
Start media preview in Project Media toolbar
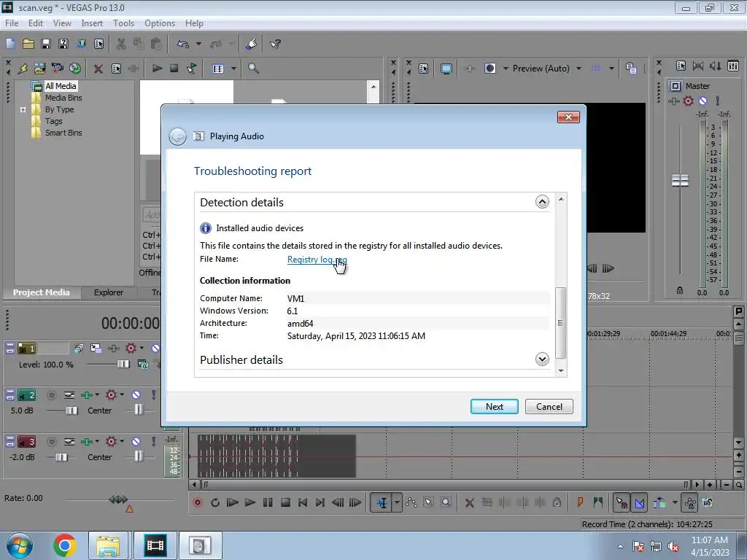(x=157, y=69)
